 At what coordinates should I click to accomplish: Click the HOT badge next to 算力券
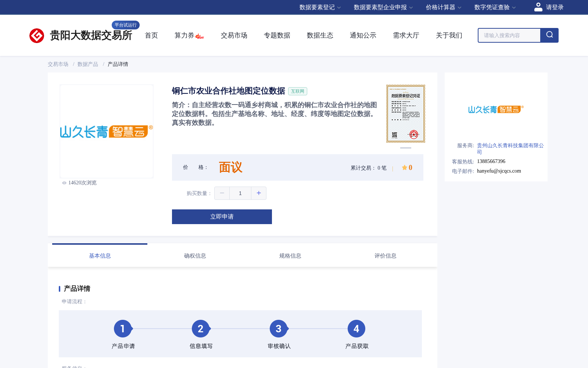click(x=200, y=36)
